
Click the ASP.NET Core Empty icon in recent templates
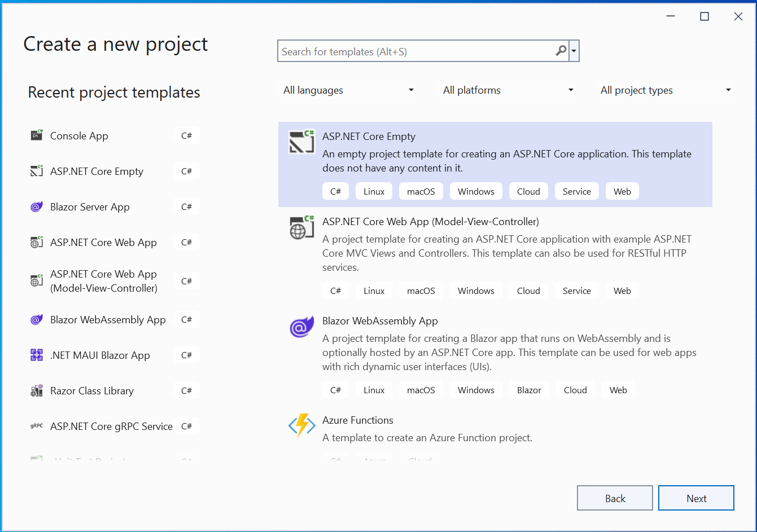click(37, 171)
